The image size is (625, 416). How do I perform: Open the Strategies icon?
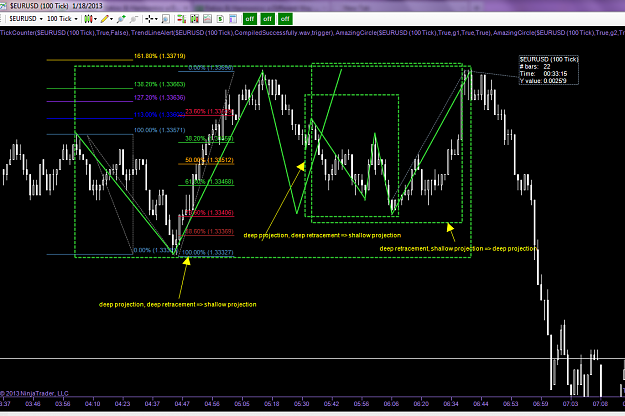tap(220, 19)
